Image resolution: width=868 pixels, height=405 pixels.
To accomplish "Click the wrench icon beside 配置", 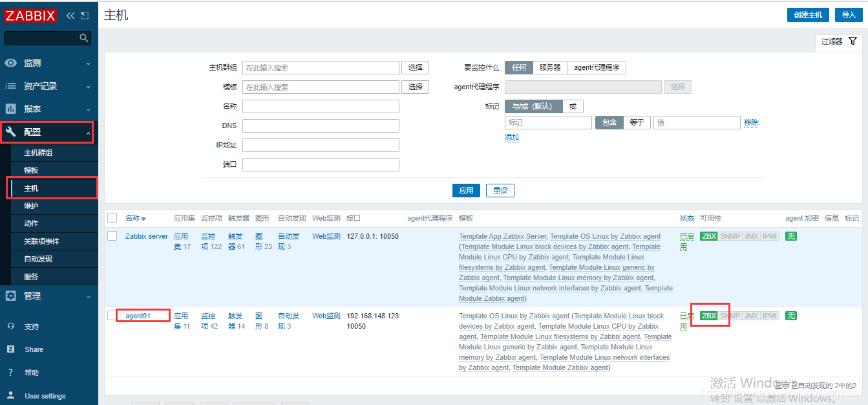I will [x=10, y=132].
